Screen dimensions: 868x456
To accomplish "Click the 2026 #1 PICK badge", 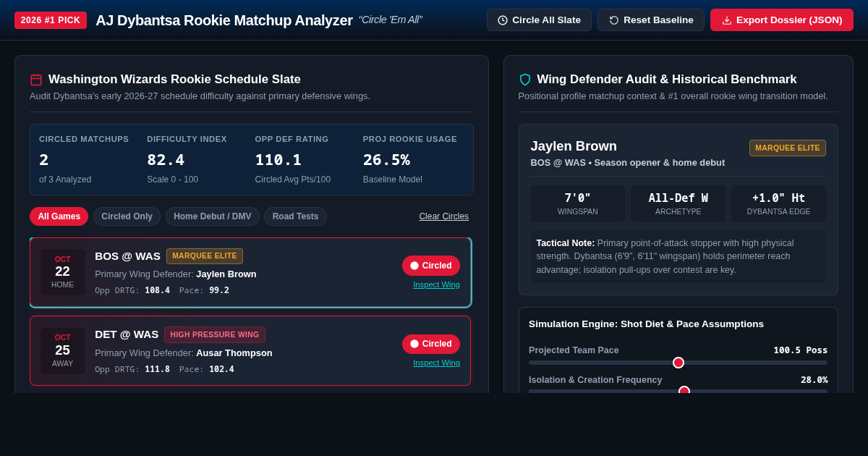I will (51, 20).
